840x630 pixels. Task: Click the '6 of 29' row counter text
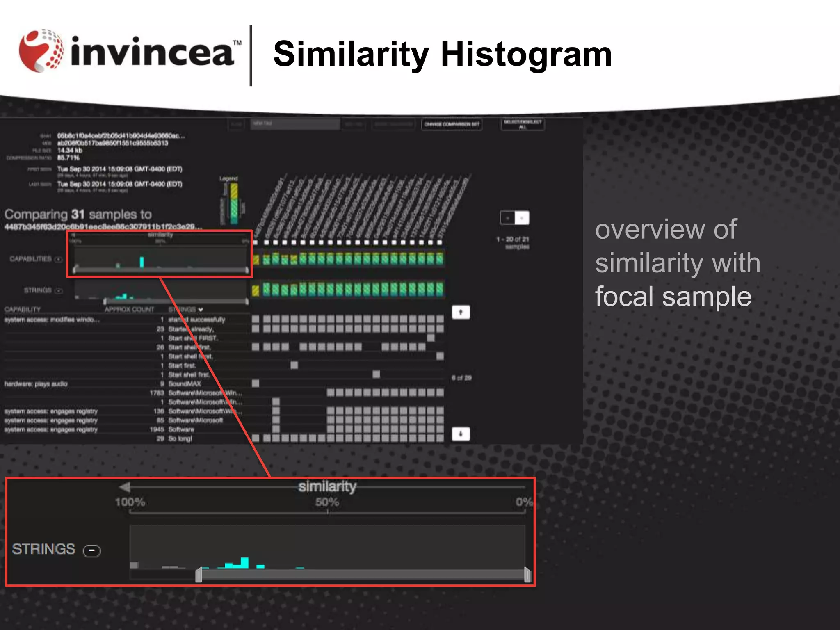point(461,378)
